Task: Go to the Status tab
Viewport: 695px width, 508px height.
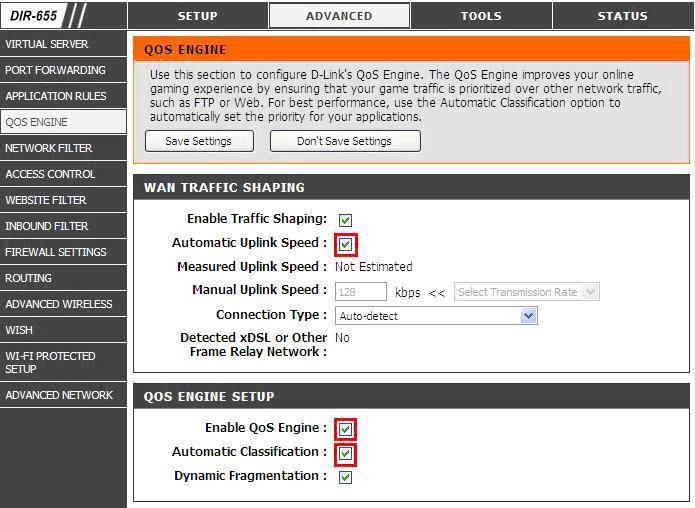Action: click(x=622, y=16)
